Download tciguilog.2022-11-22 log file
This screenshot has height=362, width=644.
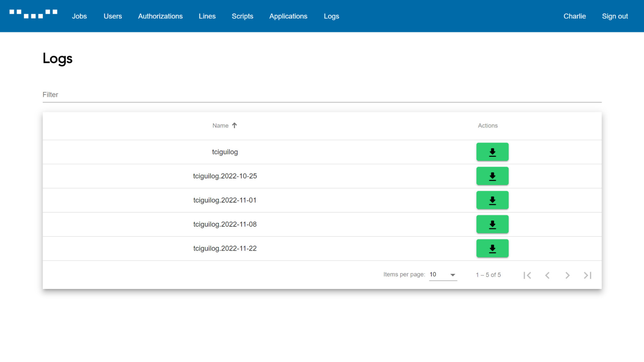click(492, 248)
